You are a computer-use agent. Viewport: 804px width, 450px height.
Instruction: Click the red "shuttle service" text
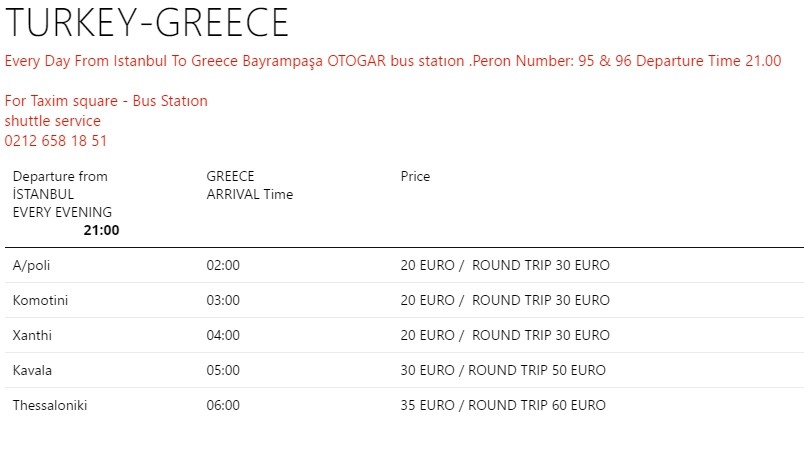point(52,121)
